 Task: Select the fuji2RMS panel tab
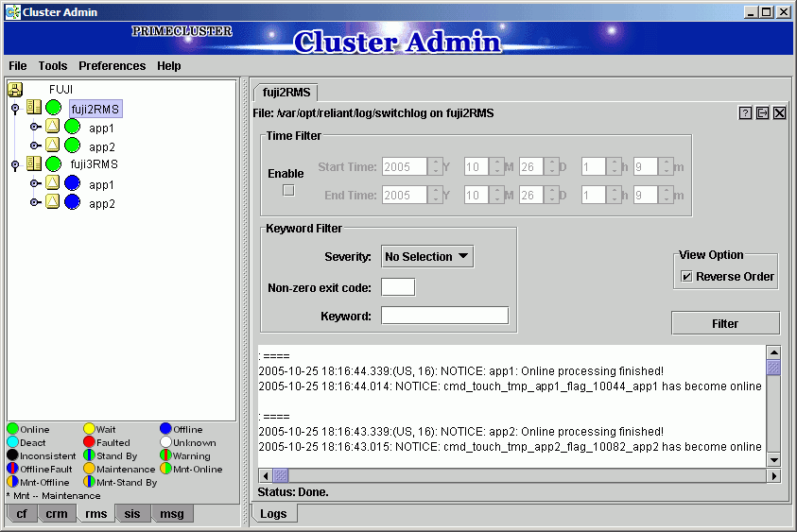click(286, 93)
